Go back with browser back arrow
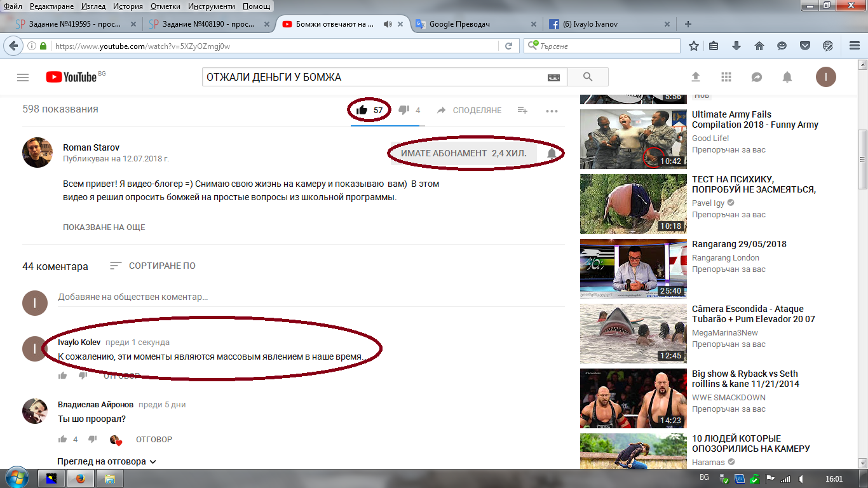868x488 pixels. click(x=13, y=46)
